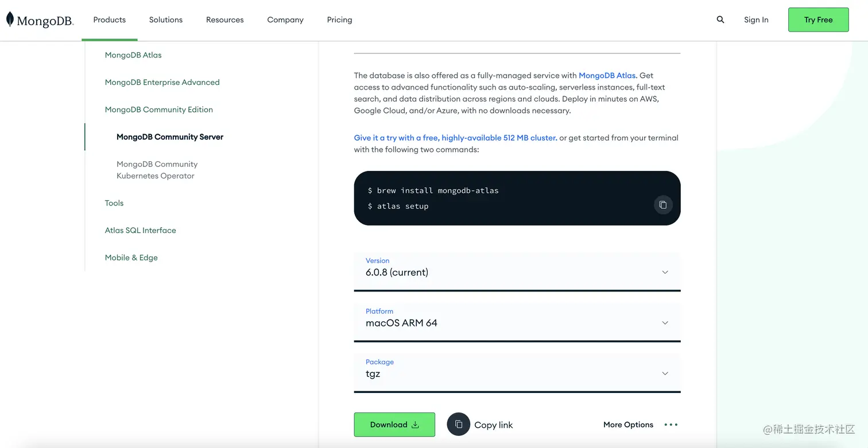This screenshot has height=448, width=868.
Task: Open the Resources menu
Action: 225,20
